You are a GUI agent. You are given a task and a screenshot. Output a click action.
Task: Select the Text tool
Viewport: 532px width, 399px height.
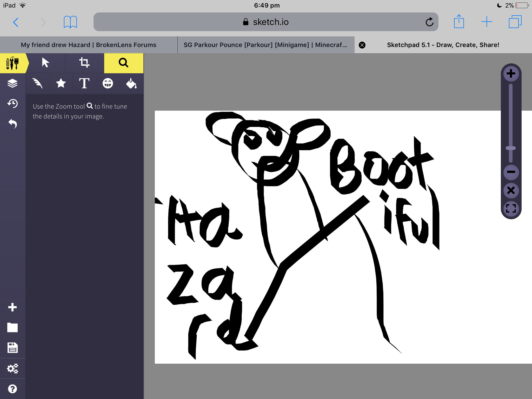(x=84, y=84)
